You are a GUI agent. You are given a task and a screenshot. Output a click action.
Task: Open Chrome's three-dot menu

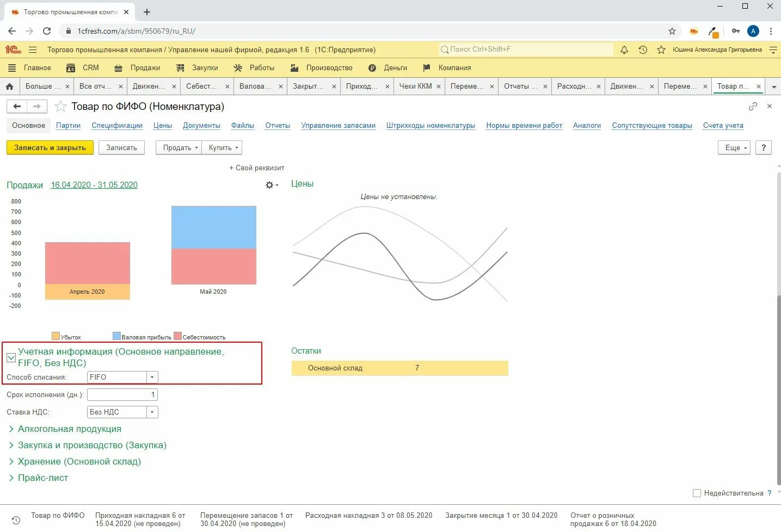[x=771, y=31]
